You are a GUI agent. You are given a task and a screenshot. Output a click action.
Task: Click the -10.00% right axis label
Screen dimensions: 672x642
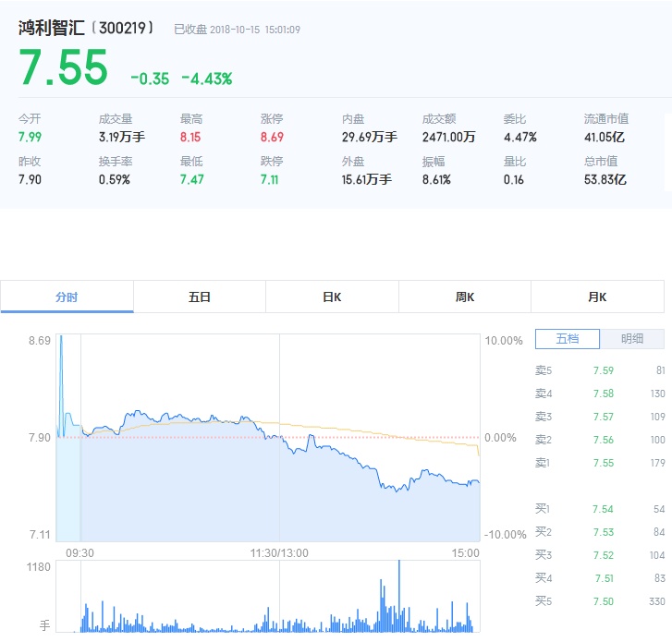pyautogui.click(x=505, y=535)
